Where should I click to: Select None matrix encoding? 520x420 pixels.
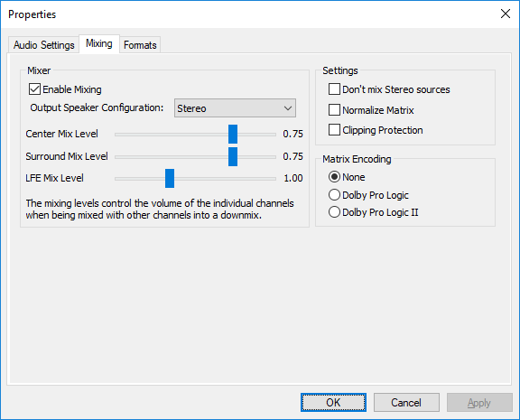pyautogui.click(x=334, y=177)
